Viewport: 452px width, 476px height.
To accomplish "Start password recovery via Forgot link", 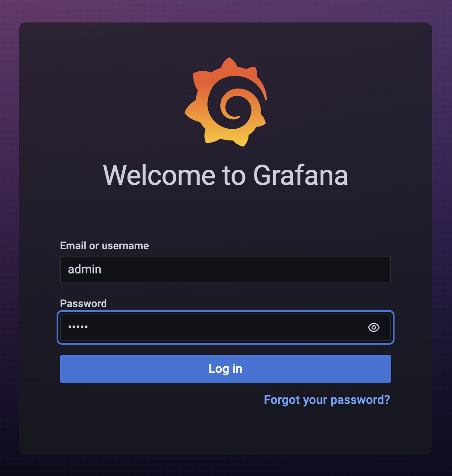I will [327, 400].
